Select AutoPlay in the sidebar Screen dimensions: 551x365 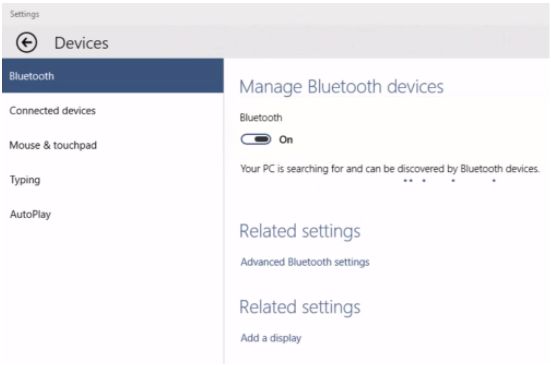[112, 214]
